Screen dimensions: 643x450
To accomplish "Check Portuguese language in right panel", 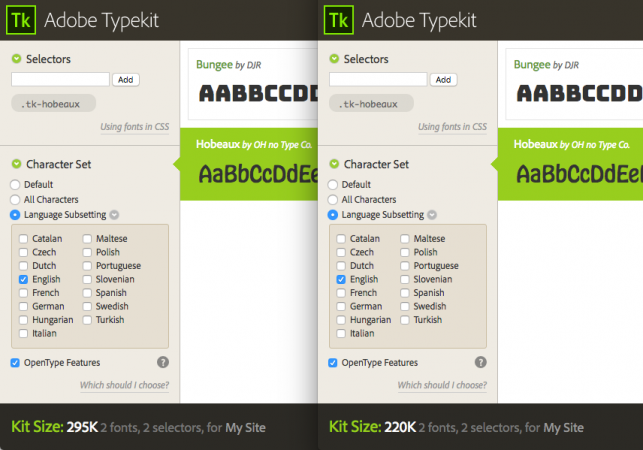I will 405,266.
